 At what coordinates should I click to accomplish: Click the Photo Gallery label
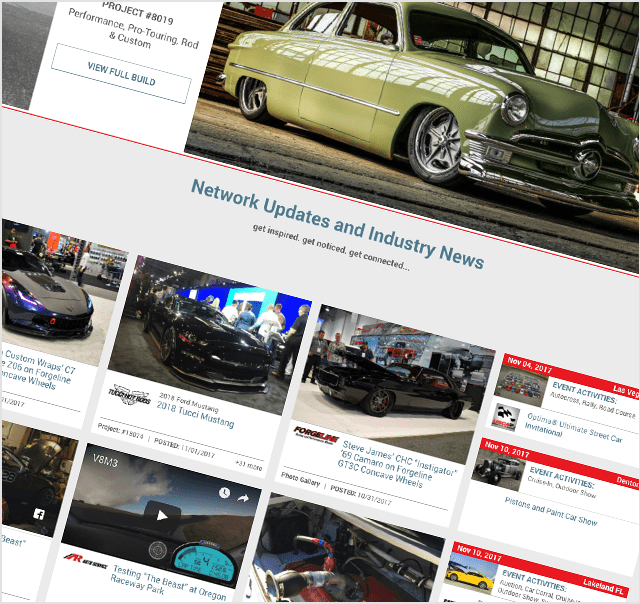coord(300,479)
